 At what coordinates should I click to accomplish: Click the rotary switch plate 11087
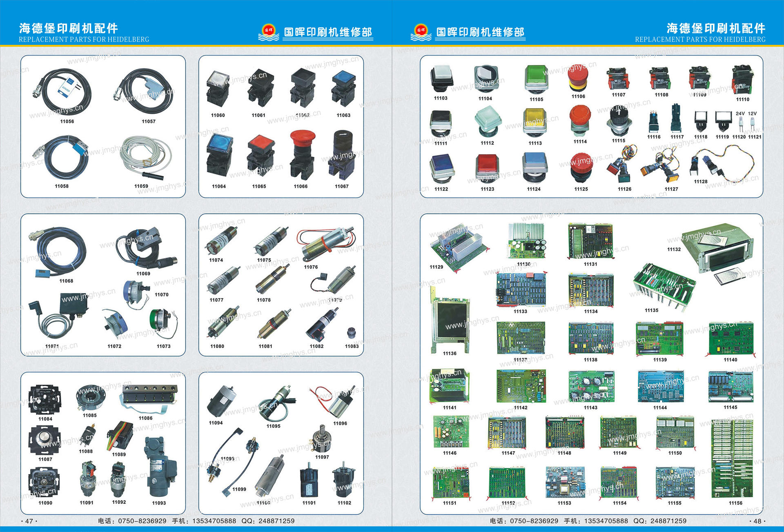45,440
